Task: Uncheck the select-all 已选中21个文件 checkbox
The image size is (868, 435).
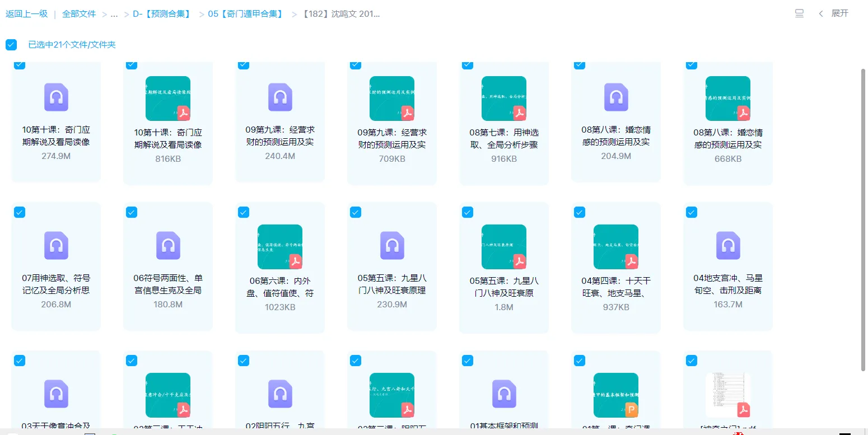Action: click(x=11, y=44)
